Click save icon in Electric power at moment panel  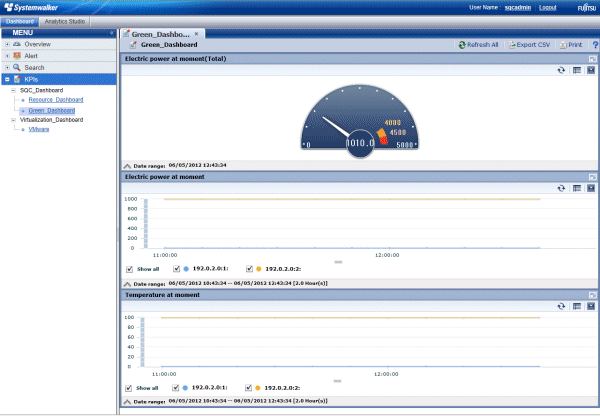591,188
